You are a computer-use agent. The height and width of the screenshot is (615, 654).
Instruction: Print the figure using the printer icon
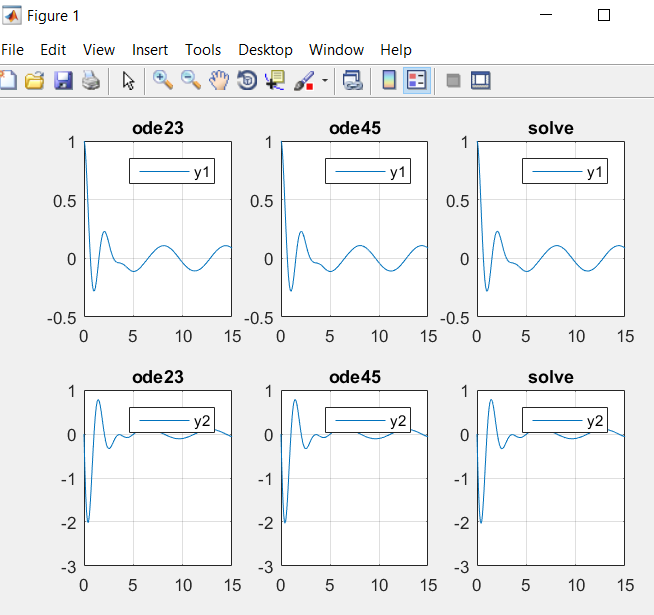point(91,80)
